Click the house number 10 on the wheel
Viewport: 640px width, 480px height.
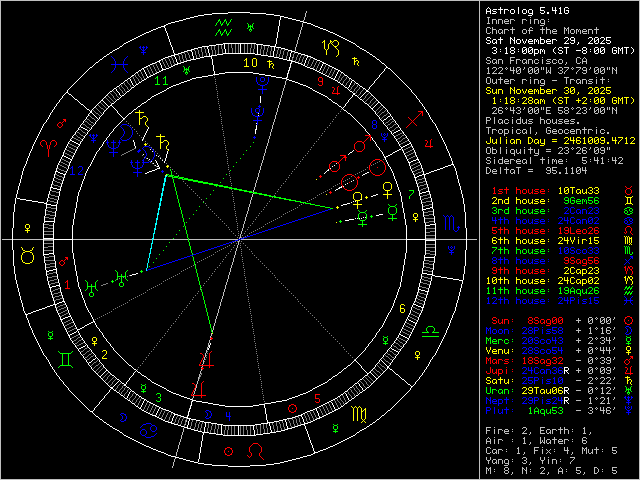click(250, 62)
